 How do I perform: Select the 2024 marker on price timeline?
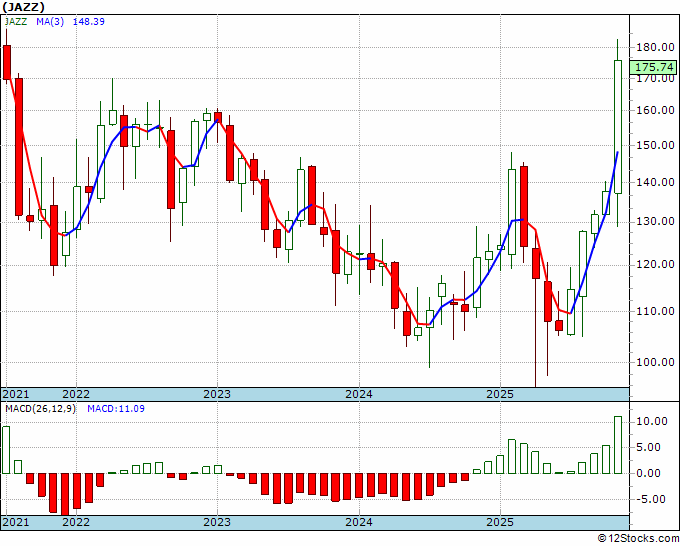click(359, 394)
